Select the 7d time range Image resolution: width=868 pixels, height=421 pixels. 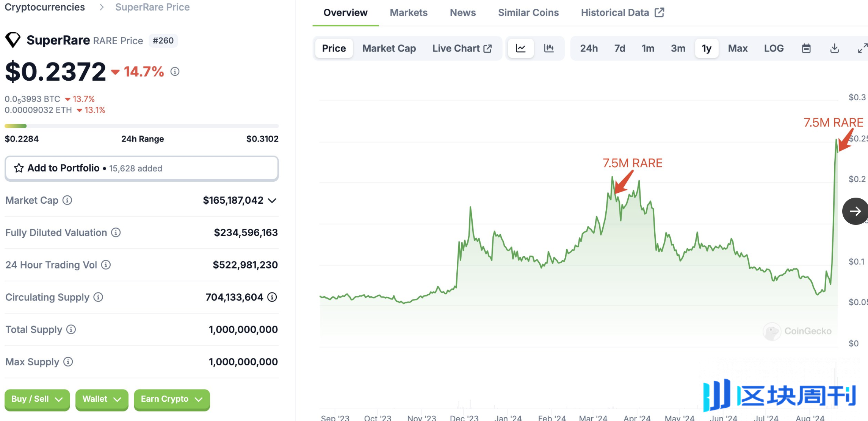click(x=620, y=48)
